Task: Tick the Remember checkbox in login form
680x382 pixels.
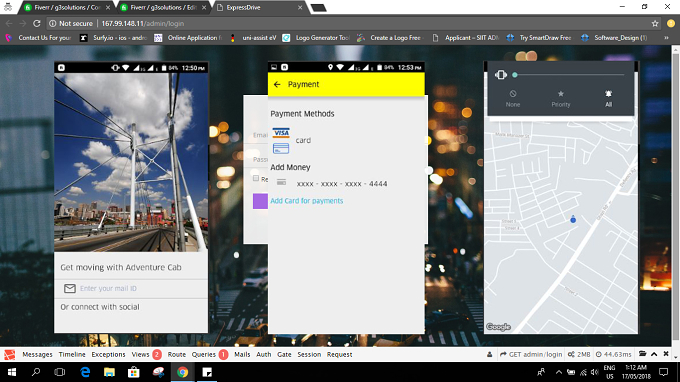Action: (x=256, y=178)
